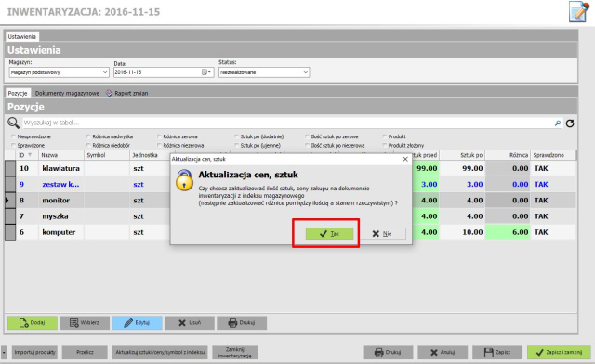This screenshot has width=595, height=364.
Task: Toggle Ilość sztuk po niezerowe checkbox
Action: coord(308,145)
